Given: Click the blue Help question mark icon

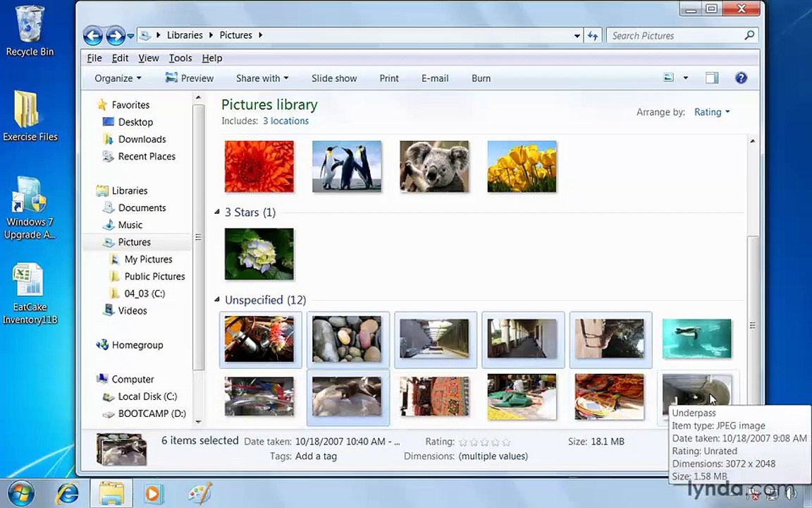Looking at the screenshot, I should click(x=741, y=78).
